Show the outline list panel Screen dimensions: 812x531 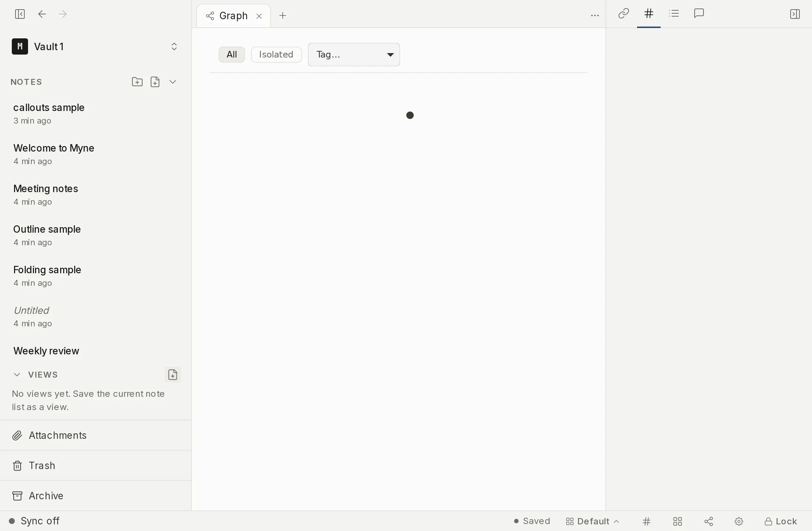coord(674,14)
